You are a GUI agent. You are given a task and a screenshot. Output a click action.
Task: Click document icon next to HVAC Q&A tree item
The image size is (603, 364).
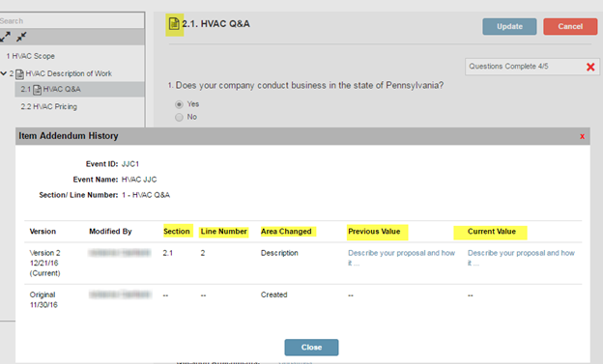click(x=38, y=90)
